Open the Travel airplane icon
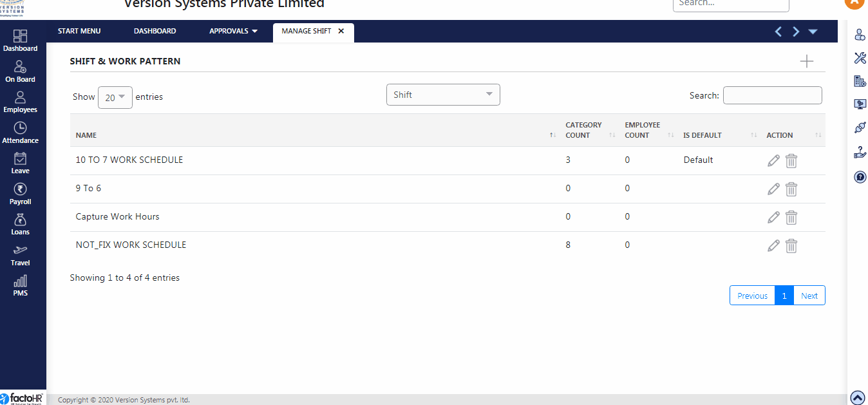Viewport: 868px width, 405px height. coord(20,250)
